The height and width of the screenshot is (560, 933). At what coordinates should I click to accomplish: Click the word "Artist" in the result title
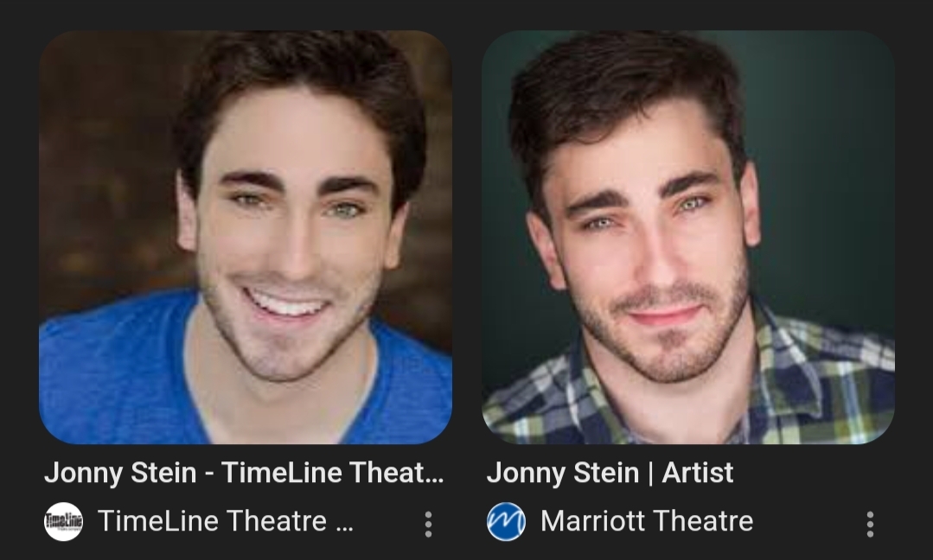pyautogui.click(x=697, y=473)
